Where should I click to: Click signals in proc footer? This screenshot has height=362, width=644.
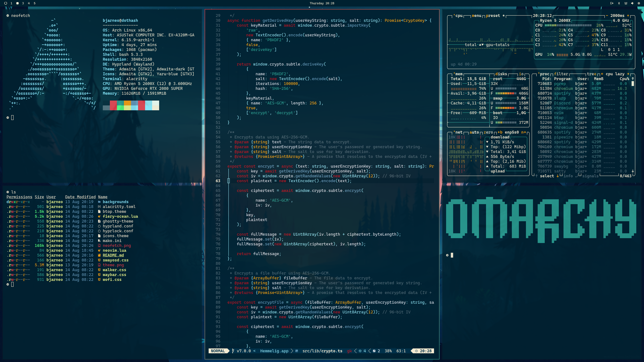[590, 176]
